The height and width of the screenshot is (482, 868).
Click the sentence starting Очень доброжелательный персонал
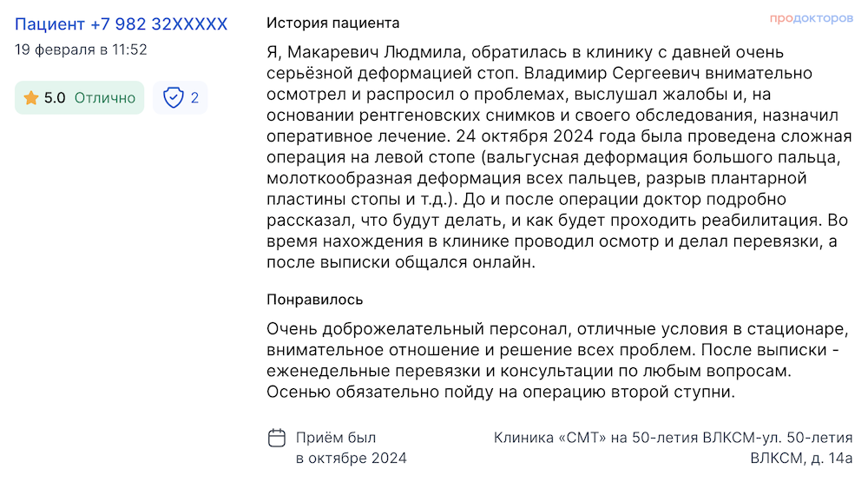[x=557, y=340]
